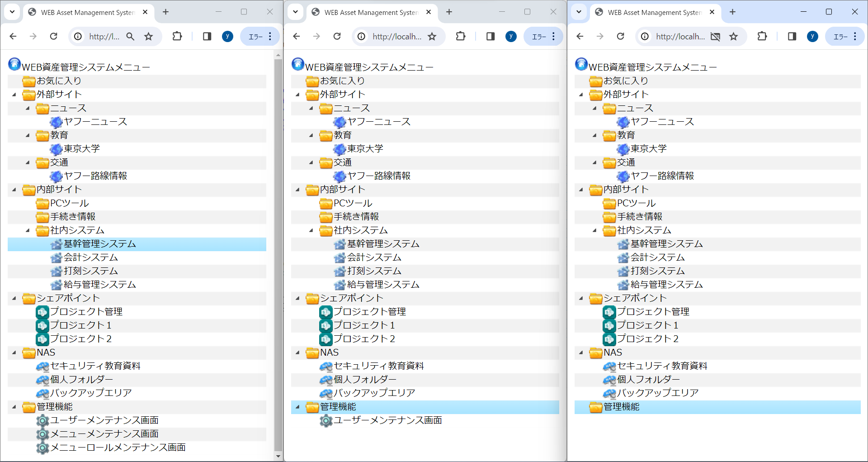Click the お気に入り folder icon in left window

(x=29, y=81)
